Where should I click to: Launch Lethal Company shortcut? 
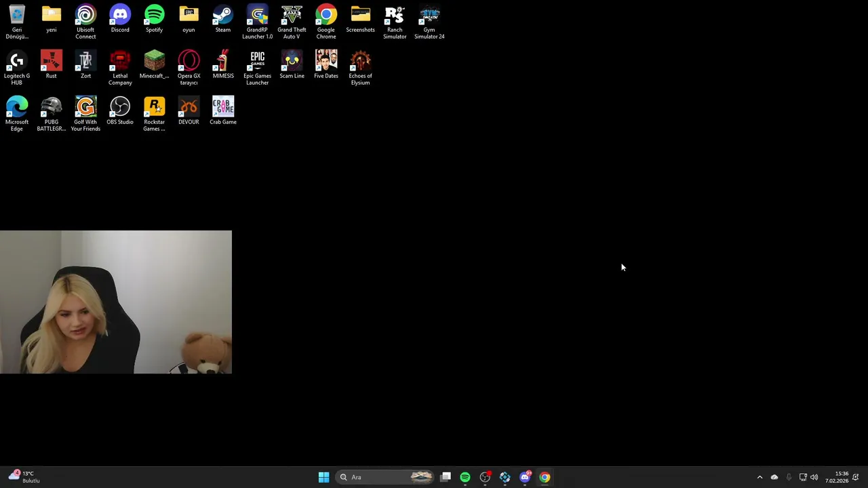[120, 68]
